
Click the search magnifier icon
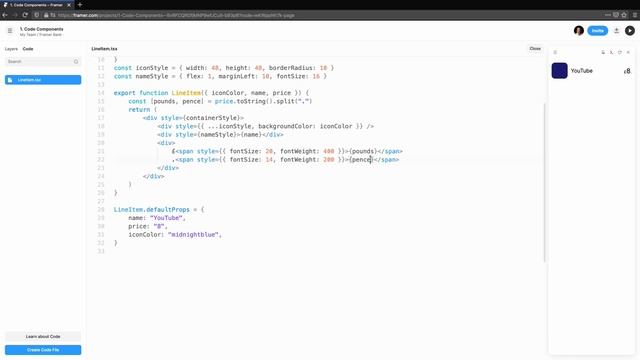76,62
